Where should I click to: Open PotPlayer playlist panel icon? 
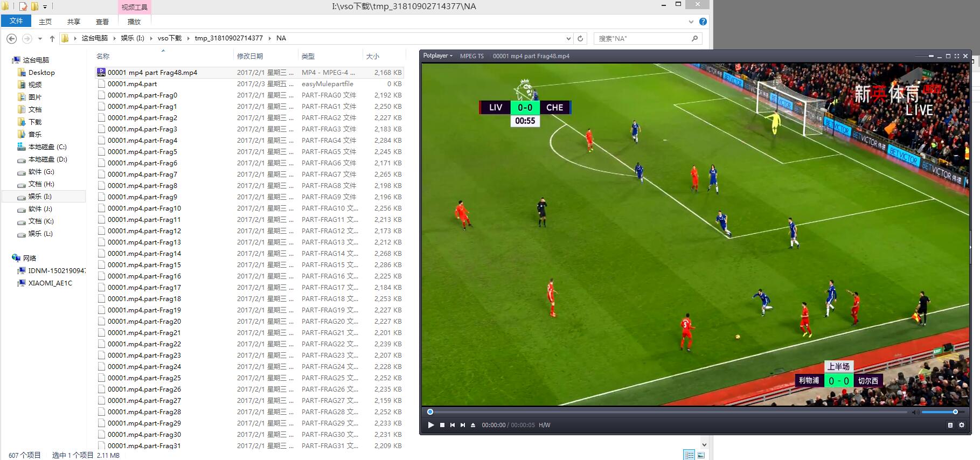tap(950, 425)
